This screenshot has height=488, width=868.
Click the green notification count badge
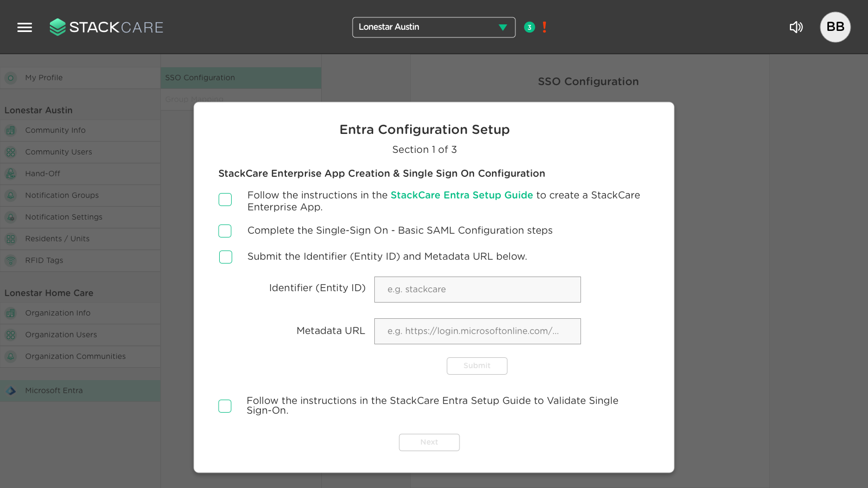[529, 27]
